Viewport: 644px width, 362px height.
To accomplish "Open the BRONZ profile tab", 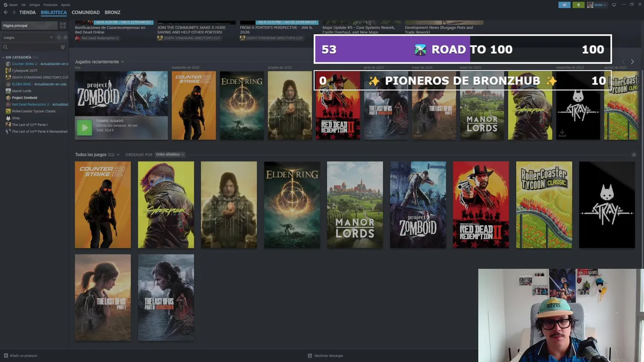I will [x=112, y=12].
